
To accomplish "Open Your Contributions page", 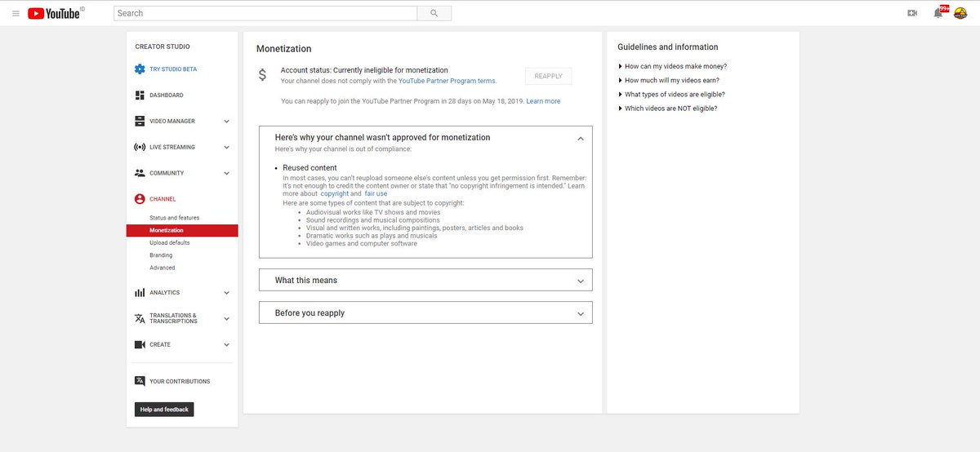I will pyautogui.click(x=180, y=382).
